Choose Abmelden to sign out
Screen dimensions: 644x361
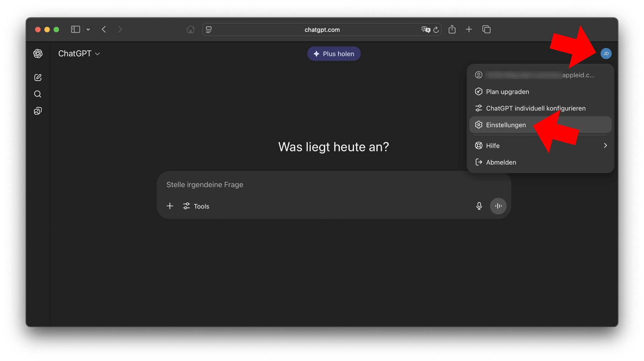tap(501, 162)
